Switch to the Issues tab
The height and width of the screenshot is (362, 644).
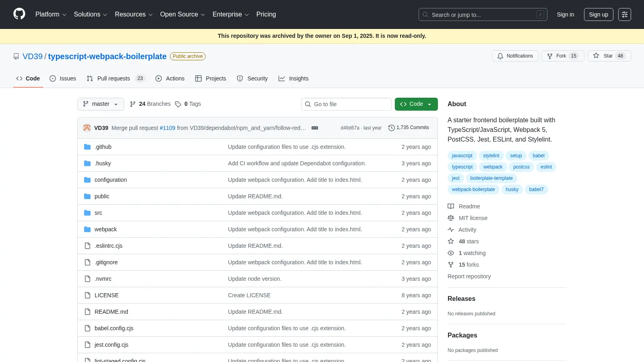click(63, 78)
